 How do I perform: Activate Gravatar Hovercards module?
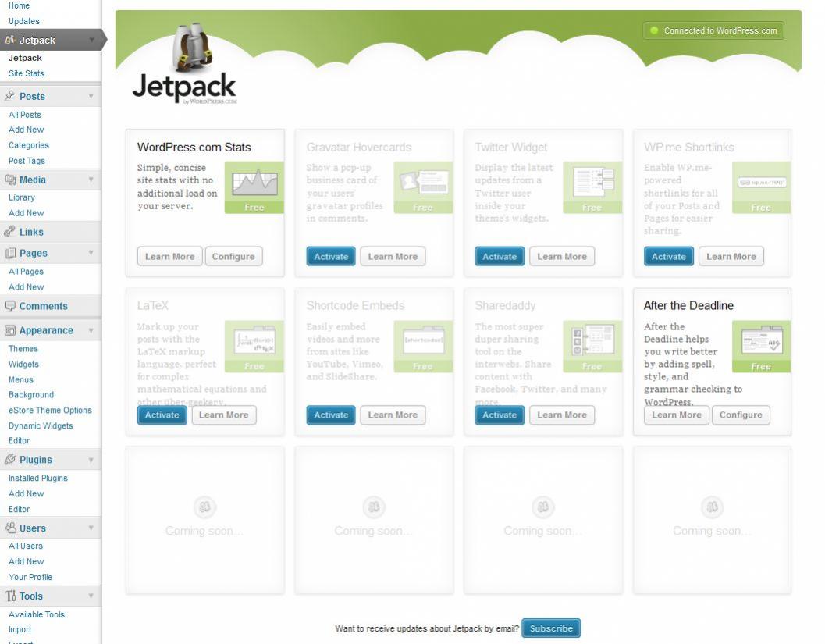point(331,256)
